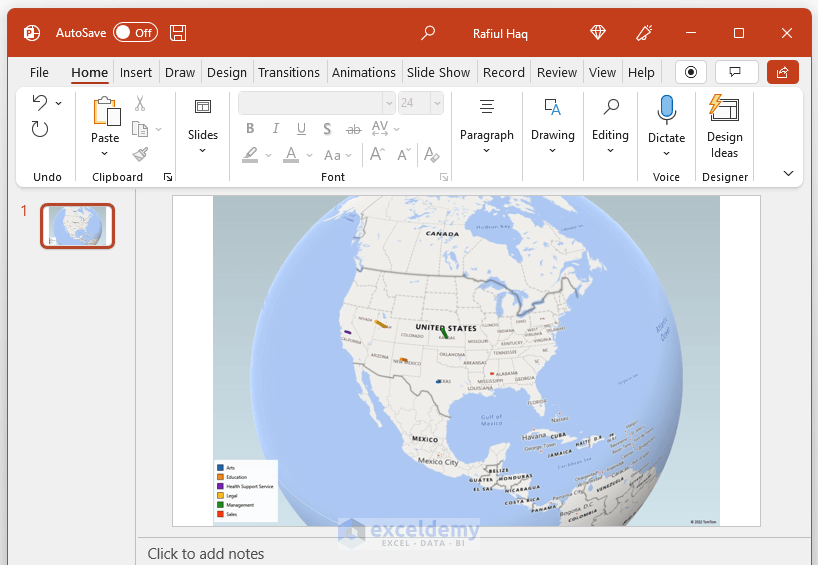Open the Help tab
The image size is (818, 565).
click(641, 73)
